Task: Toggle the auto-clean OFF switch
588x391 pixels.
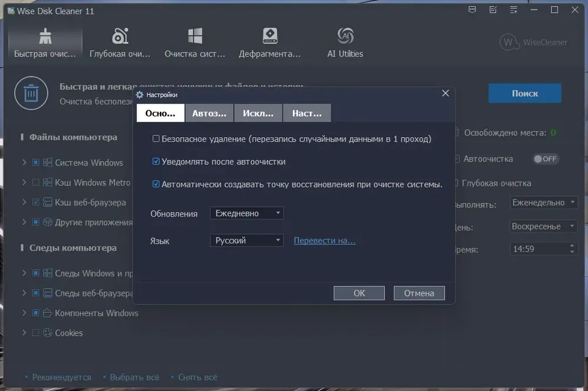Action: click(x=545, y=159)
